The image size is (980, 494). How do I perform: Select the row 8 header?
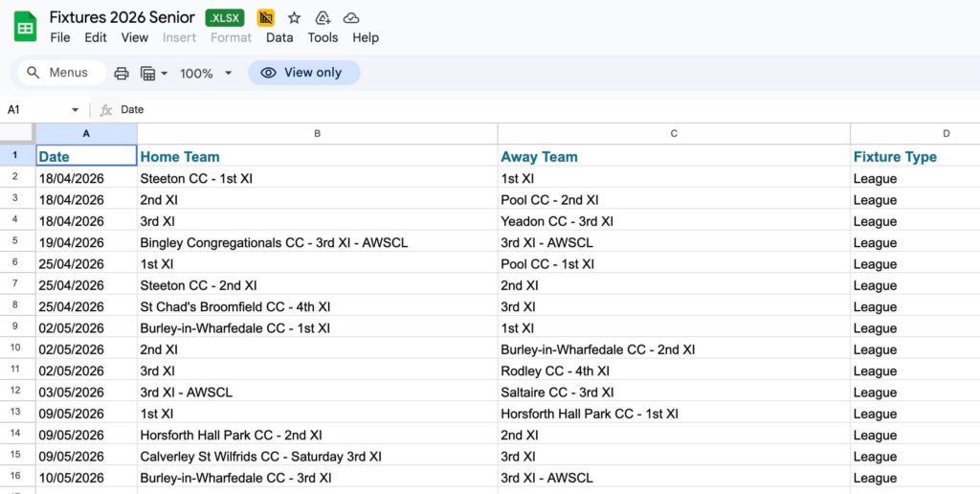click(x=15, y=306)
